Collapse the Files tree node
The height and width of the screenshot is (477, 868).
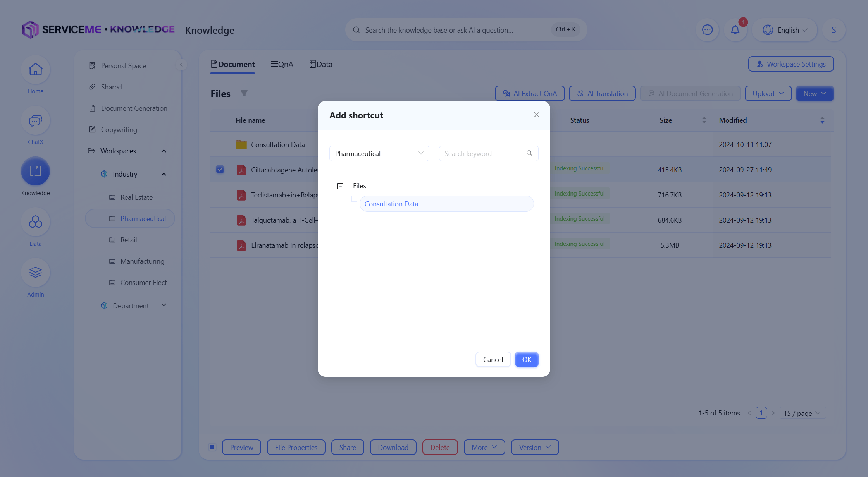click(x=340, y=186)
